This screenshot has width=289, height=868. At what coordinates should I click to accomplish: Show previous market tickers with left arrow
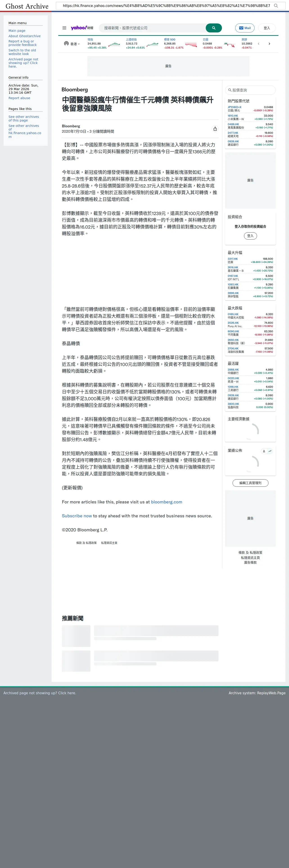pos(258,44)
